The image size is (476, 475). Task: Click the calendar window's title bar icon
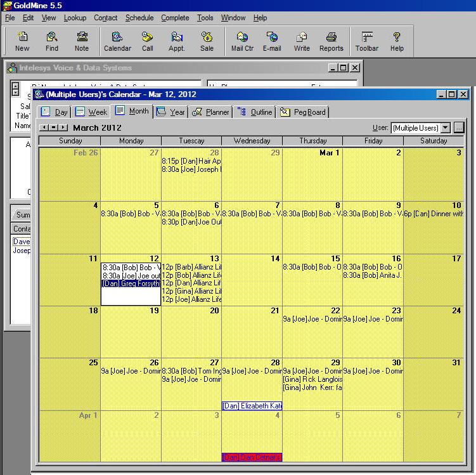(39, 94)
